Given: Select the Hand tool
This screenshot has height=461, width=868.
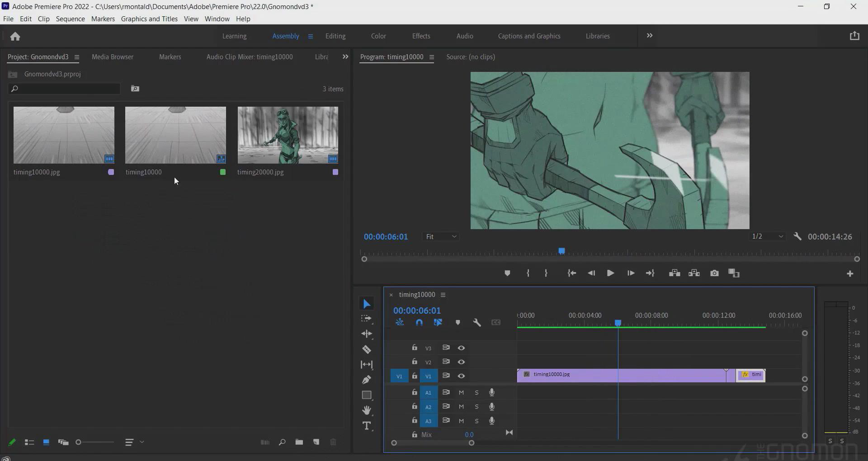Looking at the screenshot, I should [x=367, y=410].
